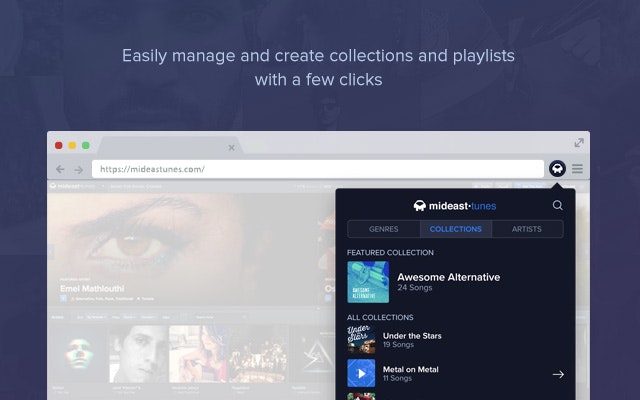Click the mideast tunes logo in popup
Viewport: 640px width, 400px height.
pos(455,206)
